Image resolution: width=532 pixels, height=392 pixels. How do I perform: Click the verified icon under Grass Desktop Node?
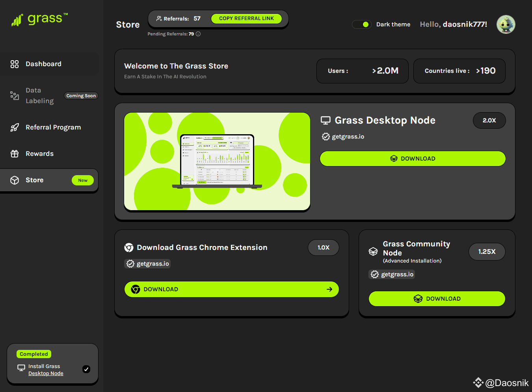(326, 137)
